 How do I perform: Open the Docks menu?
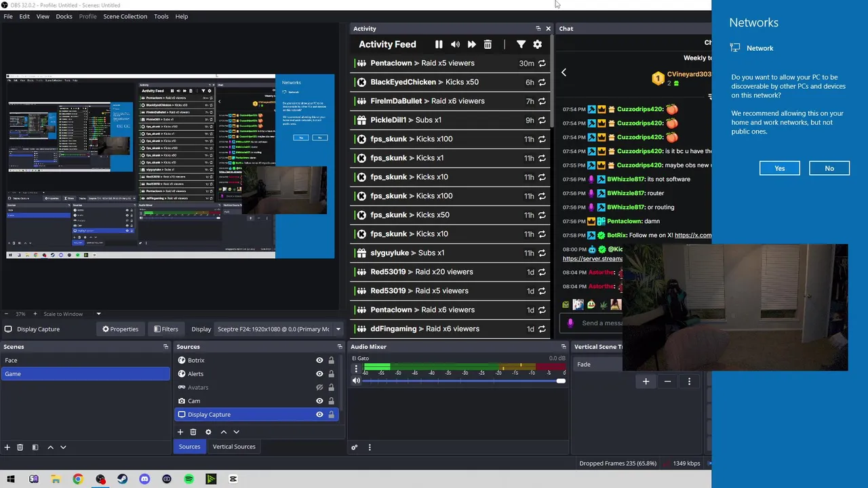click(64, 16)
